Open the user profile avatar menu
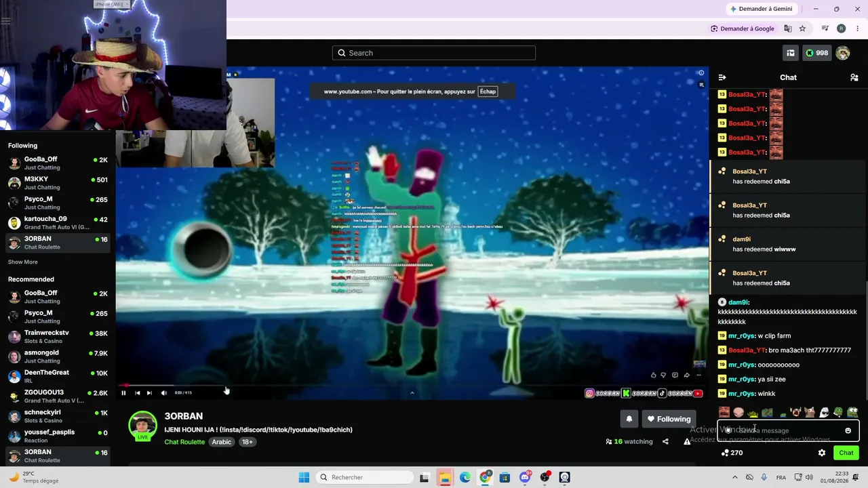868x488 pixels. [843, 53]
